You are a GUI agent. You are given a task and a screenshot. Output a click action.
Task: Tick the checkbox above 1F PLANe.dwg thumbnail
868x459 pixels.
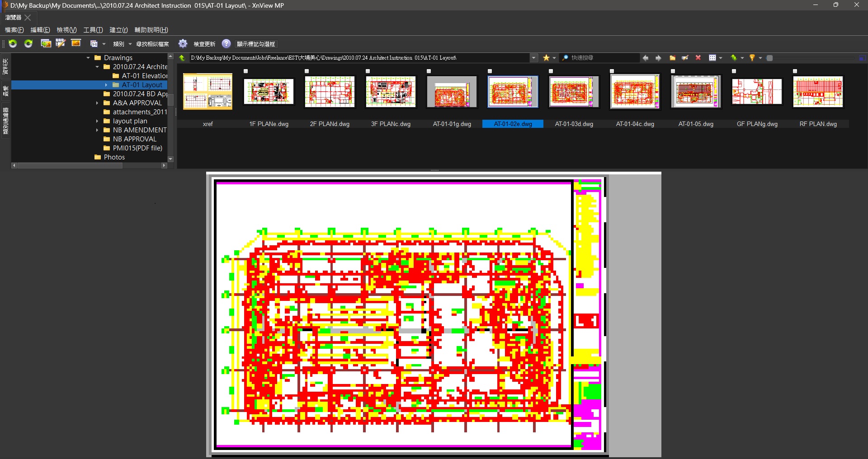246,71
